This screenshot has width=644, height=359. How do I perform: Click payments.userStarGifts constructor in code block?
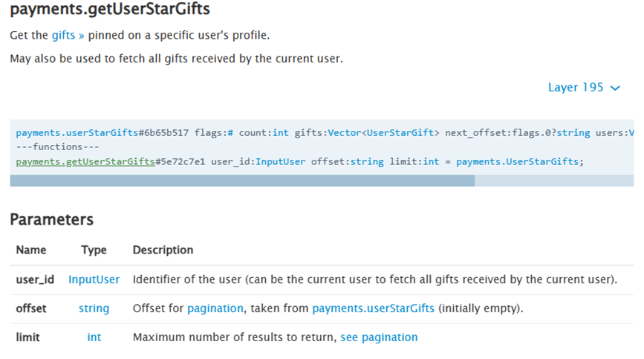pos(77,133)
